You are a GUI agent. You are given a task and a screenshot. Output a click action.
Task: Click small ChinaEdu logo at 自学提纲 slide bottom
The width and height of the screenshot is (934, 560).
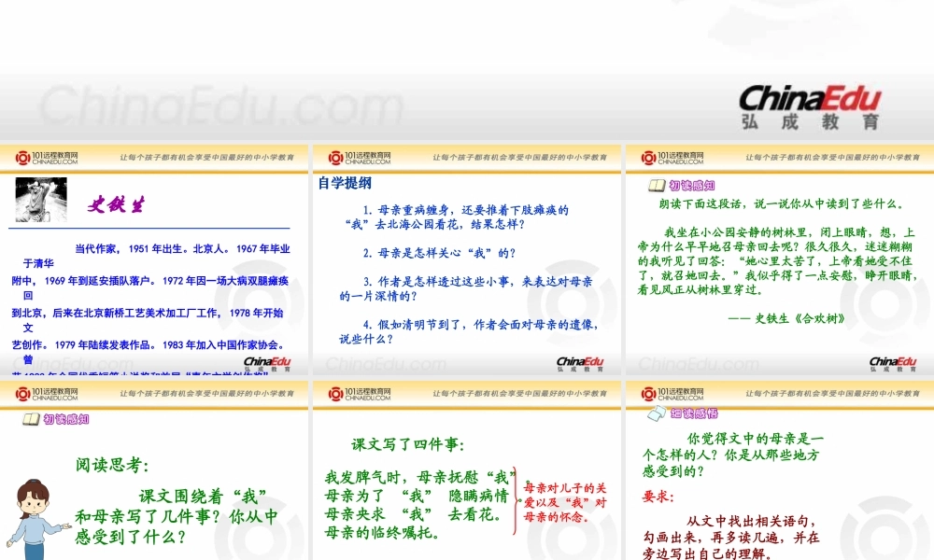pos(580,364)
